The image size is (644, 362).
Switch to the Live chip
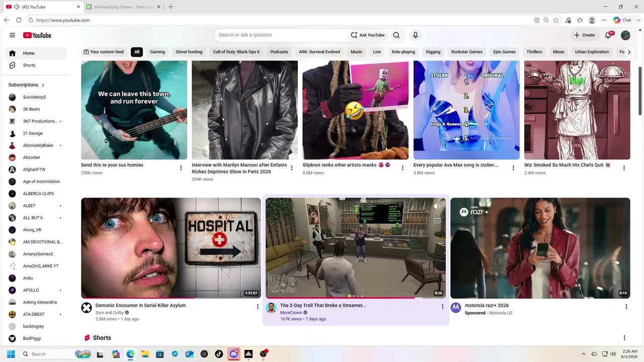point(377,52)
